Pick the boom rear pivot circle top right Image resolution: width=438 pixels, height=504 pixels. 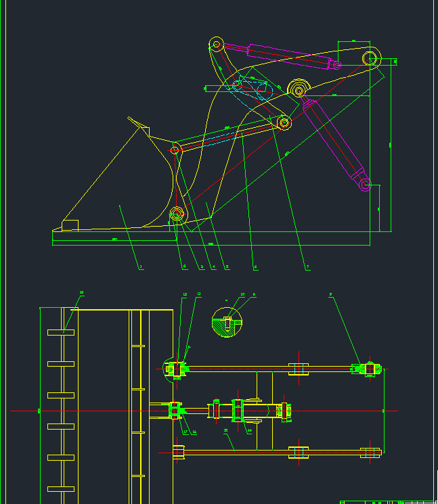coord(370,58)
